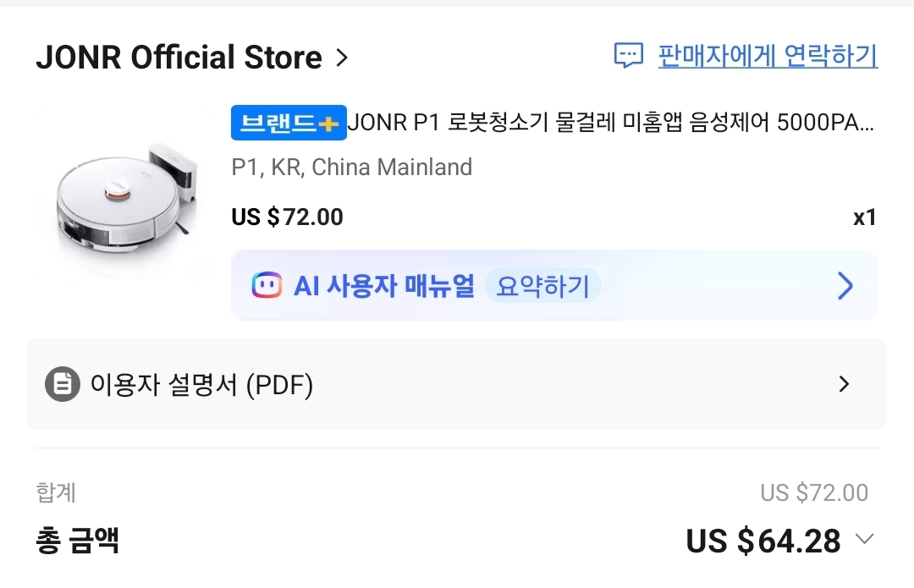Click the total amount US $64.28
This screenshot has height=588, width=914.
[763, 541]
